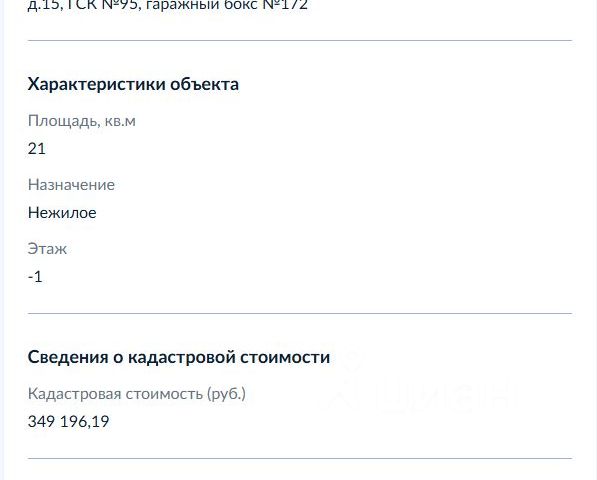Select the 'Кадастровая стоимость (руб.)' label
597x480 pixels.
(x=137, y=394)
